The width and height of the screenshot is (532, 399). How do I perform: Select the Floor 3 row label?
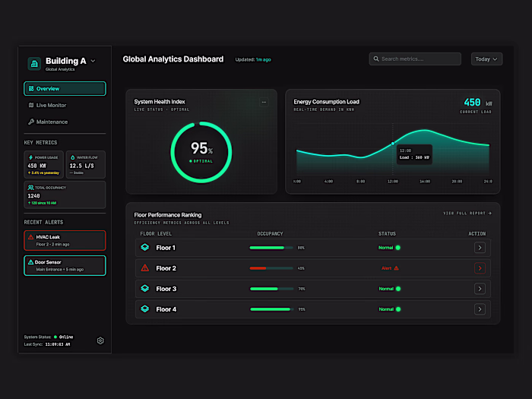pos(166,289)
